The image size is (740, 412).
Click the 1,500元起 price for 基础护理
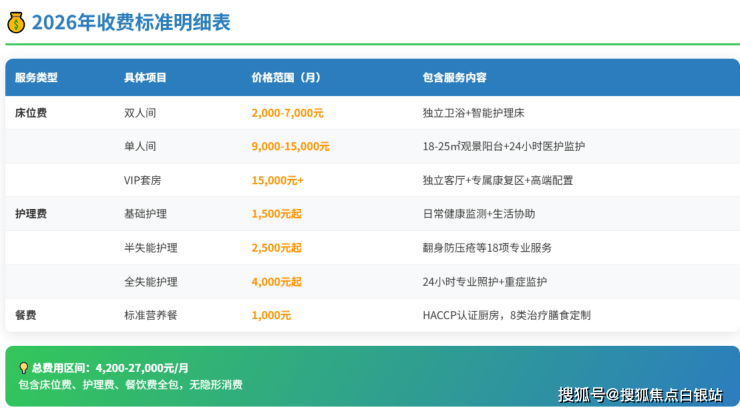coord(276,214)
